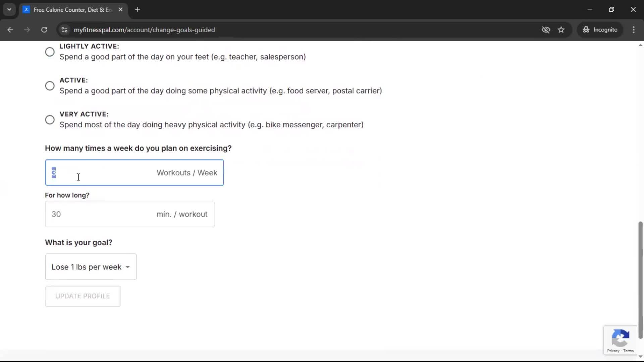This screenshot has height=362, width=644.
Task: Click the 'For how long?' label
Action: click(67, 195)
